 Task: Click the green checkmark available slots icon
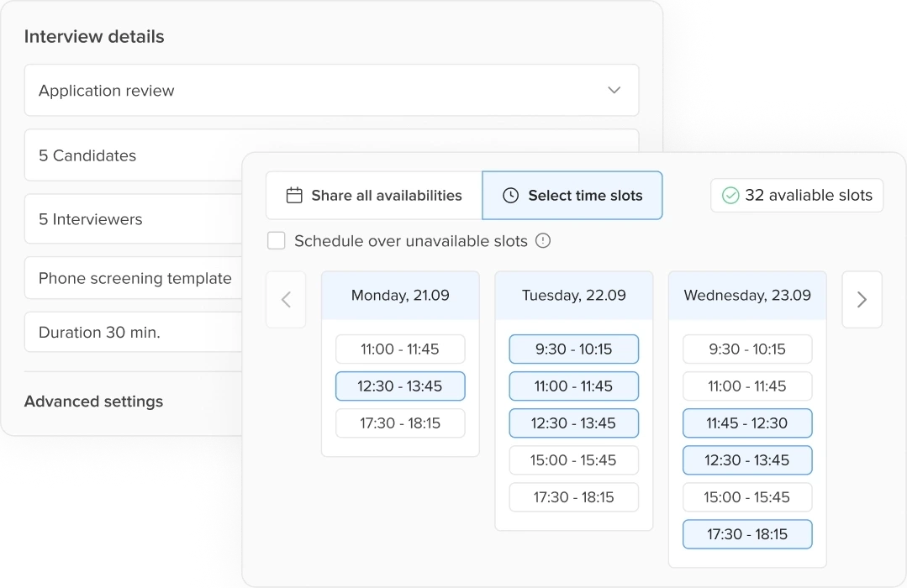click(730, 196)
